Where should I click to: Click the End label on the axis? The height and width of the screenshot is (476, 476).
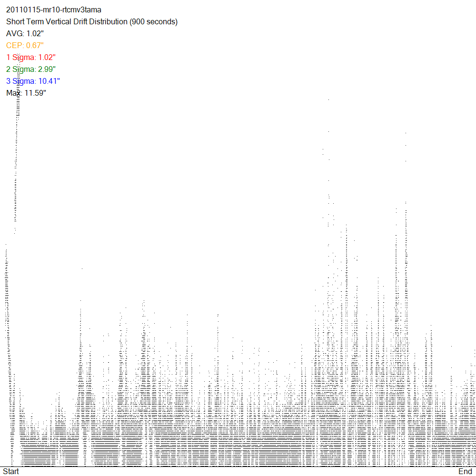tap(465, 471)
